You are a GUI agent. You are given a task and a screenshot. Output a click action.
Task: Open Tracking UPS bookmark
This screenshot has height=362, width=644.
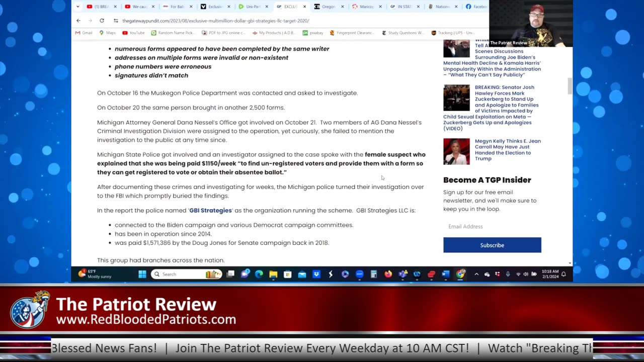(x=452, y=33)
